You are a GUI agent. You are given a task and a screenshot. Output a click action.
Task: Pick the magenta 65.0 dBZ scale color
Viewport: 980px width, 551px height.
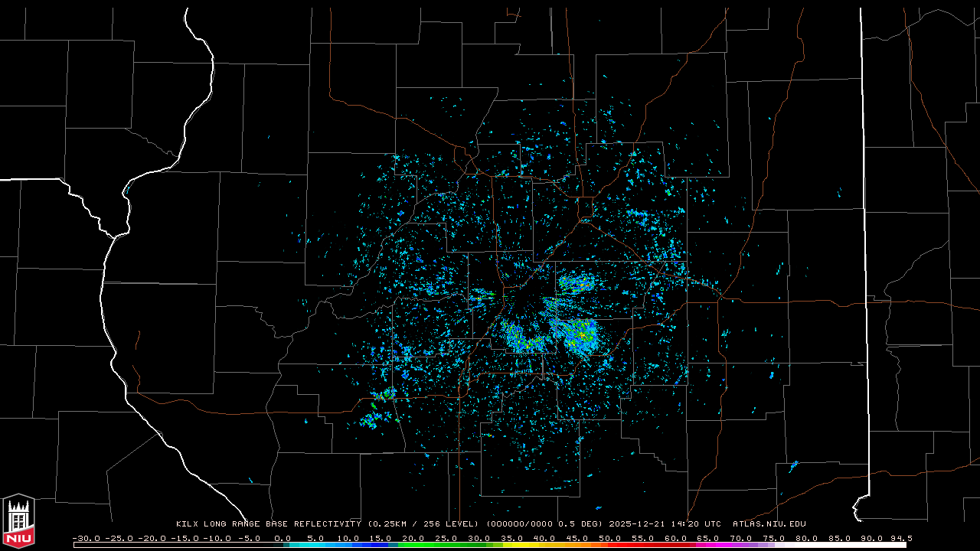click(x=708, y=545)
